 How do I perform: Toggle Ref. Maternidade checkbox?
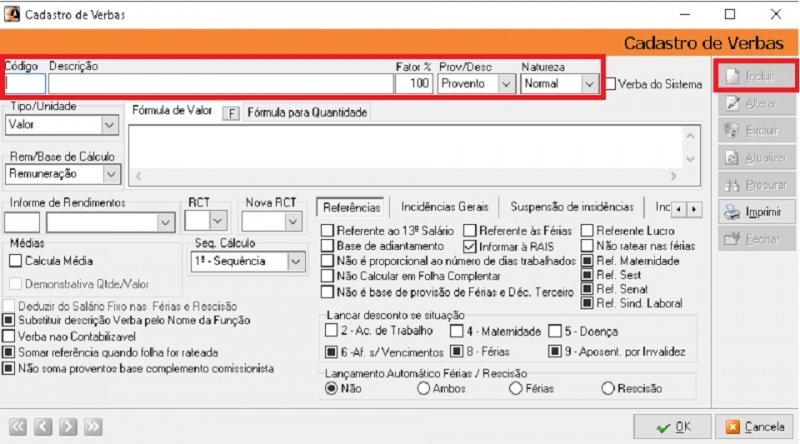587,261
